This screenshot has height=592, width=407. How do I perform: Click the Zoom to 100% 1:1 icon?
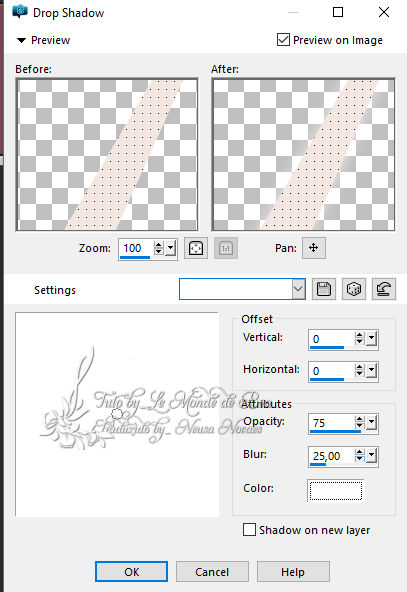(226, 248)
